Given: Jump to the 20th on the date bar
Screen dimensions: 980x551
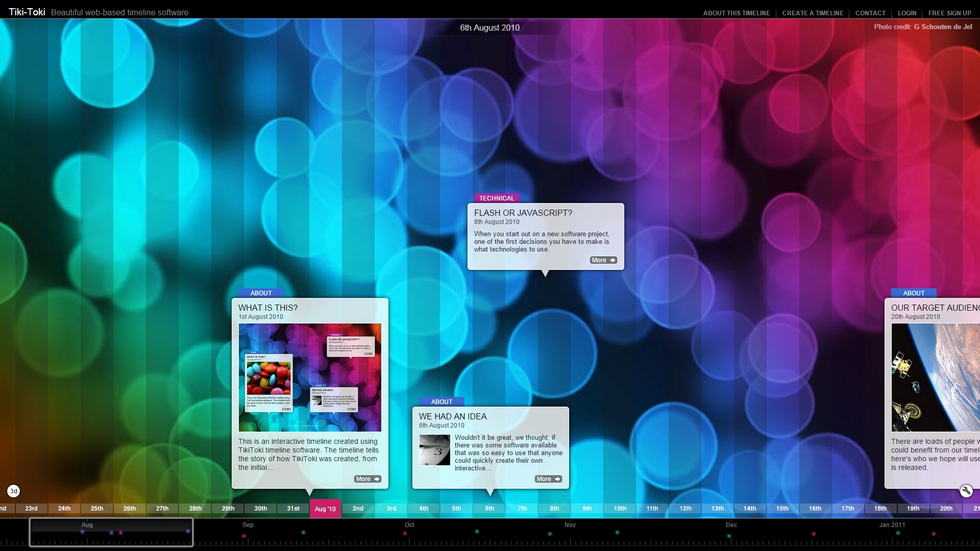Looking at the screenshot, I should 946,508.
